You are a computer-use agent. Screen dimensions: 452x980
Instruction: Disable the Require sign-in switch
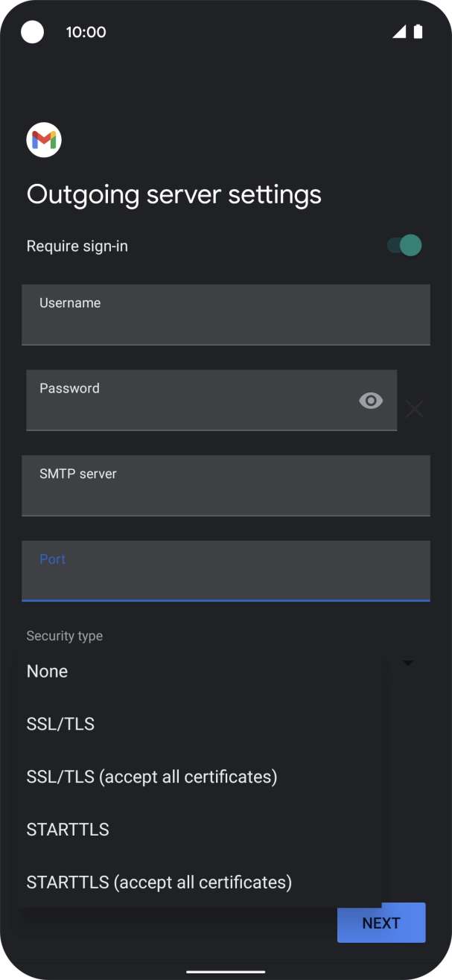pos(405,246)
